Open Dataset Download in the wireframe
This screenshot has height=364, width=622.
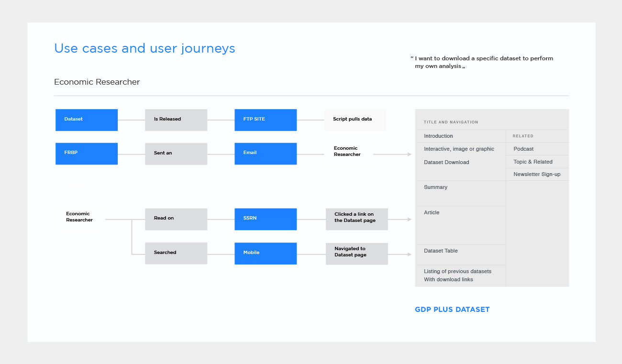(x=446, y=163)
